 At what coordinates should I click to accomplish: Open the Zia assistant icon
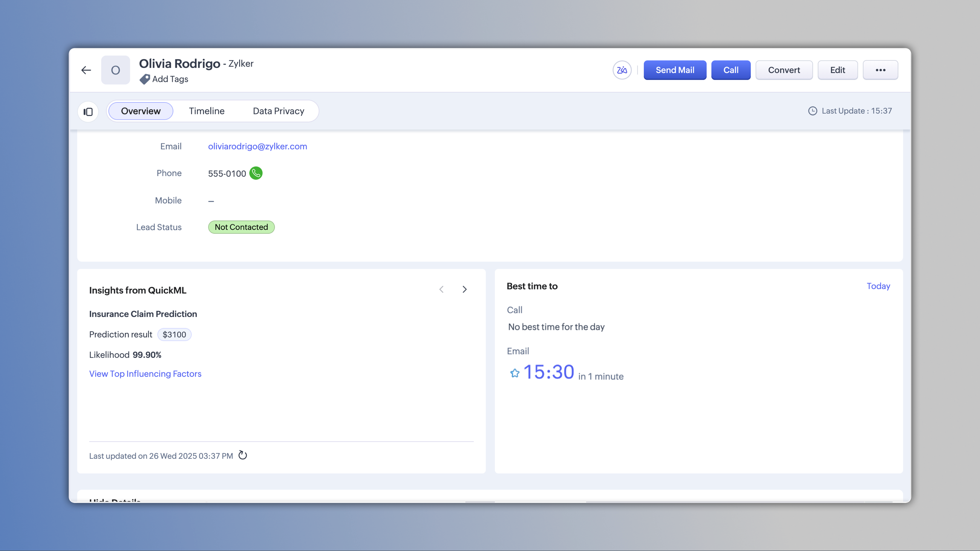point(622,70)
